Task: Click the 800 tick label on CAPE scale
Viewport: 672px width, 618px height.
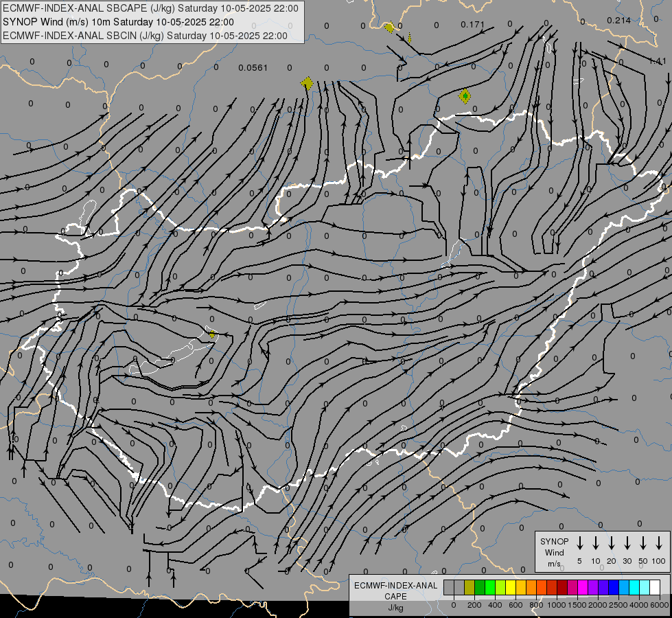Action: 536,605
